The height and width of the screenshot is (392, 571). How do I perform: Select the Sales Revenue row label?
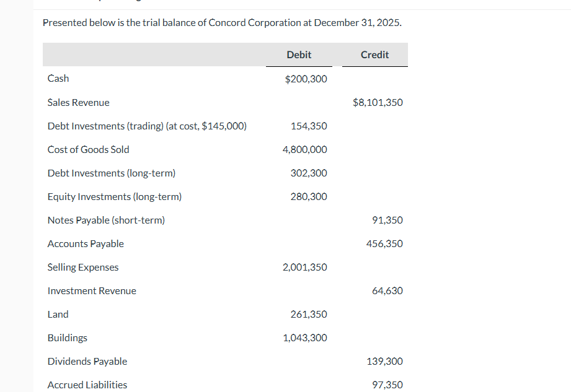coord(79,102)
